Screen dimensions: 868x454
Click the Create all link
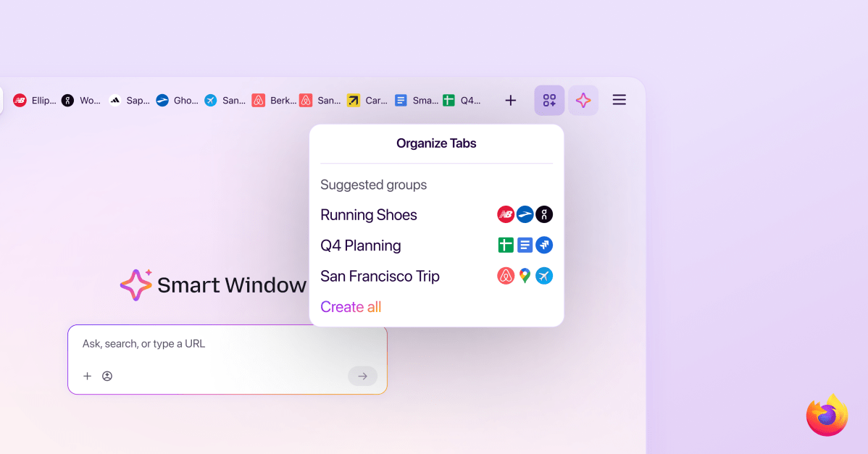[x=351, y=307]
